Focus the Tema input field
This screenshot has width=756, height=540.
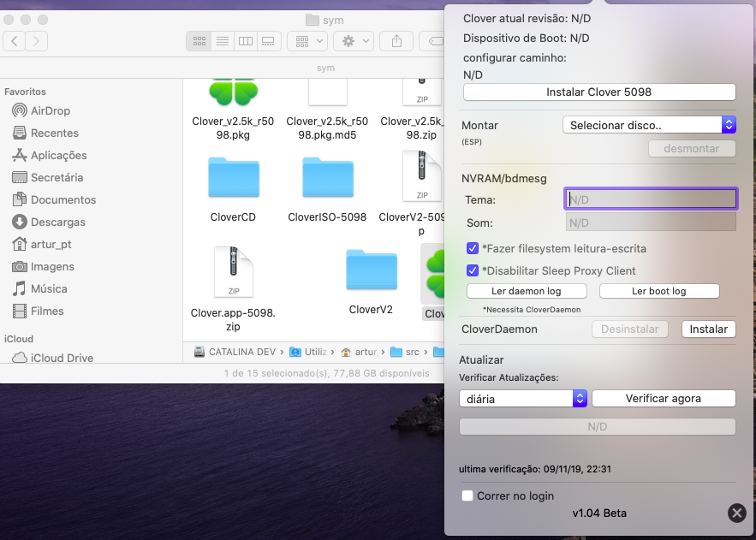click(x=651, y=199)
